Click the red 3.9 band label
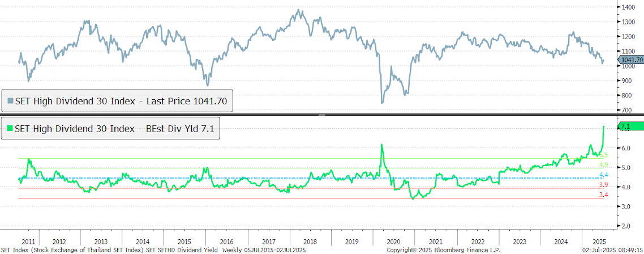The image size is (644, 254). click(603, 185)
